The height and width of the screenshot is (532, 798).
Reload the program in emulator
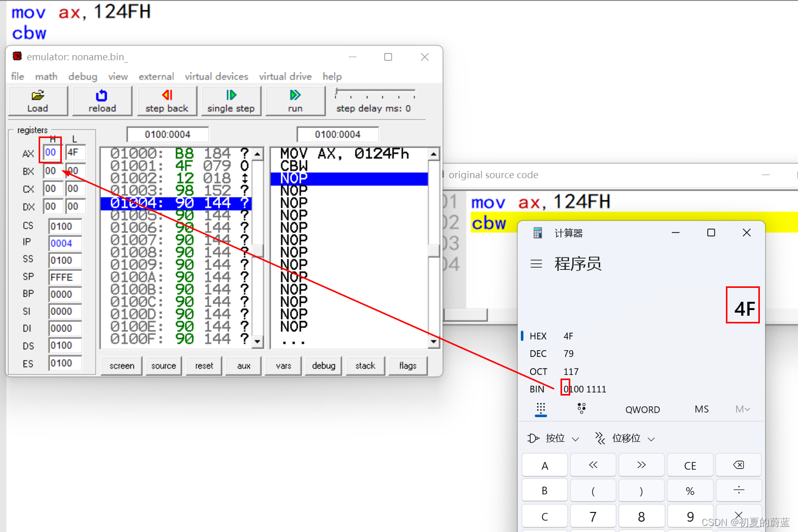click(102, 100)
